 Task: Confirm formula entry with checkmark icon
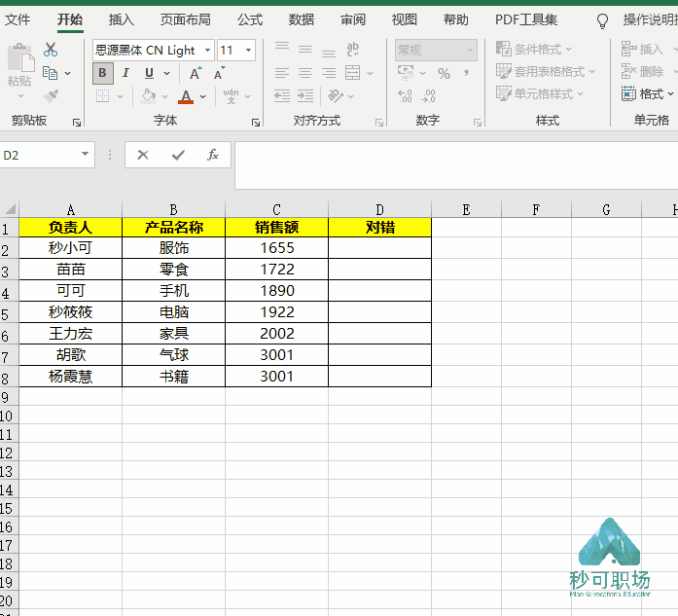pyautogui.click(x=178, y=155)
